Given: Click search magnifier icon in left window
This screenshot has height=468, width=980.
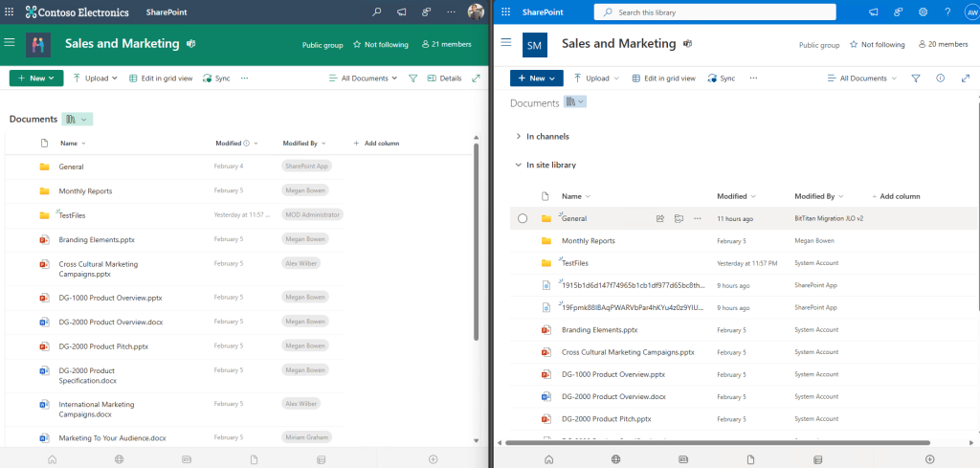Looking at the screenshot, I should click(x=377, y=11).
